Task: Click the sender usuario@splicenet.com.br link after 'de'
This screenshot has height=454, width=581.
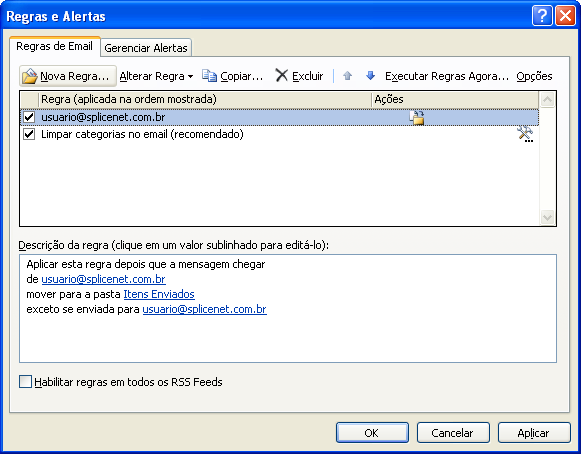Action: 103,279
